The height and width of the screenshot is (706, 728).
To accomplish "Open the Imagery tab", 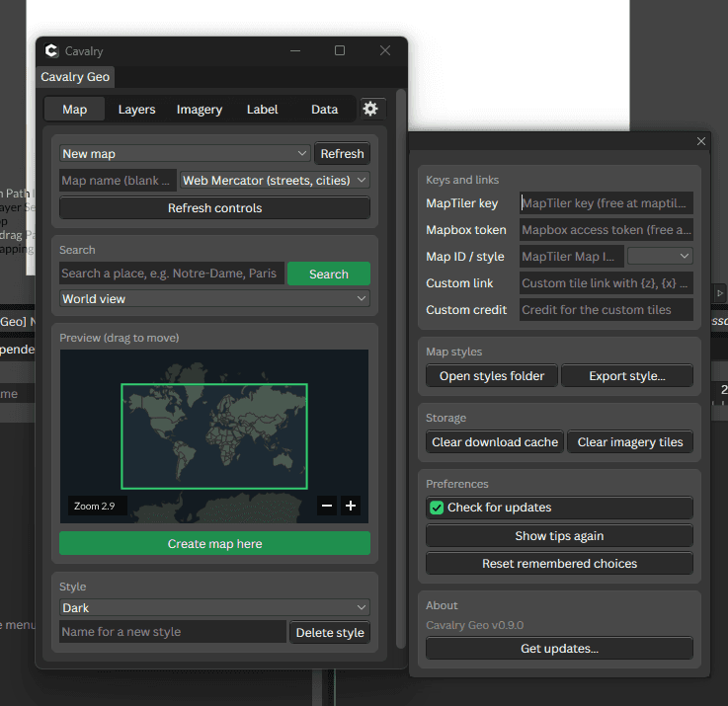I will point(200,110).
